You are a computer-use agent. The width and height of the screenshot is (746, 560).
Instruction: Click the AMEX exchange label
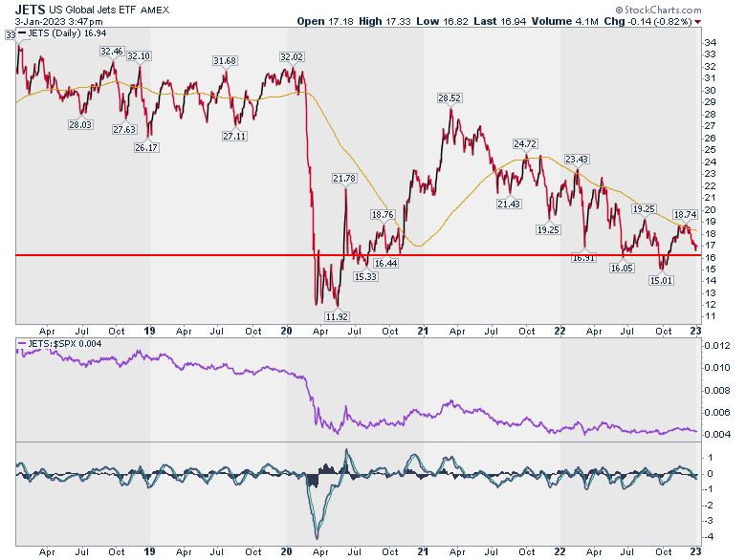155,10
